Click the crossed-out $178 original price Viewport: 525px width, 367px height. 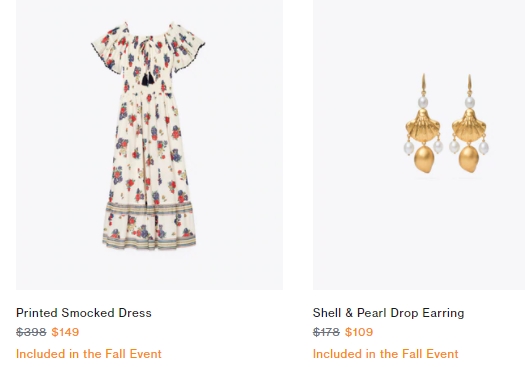pyautogui.click(x=326, y=332)
